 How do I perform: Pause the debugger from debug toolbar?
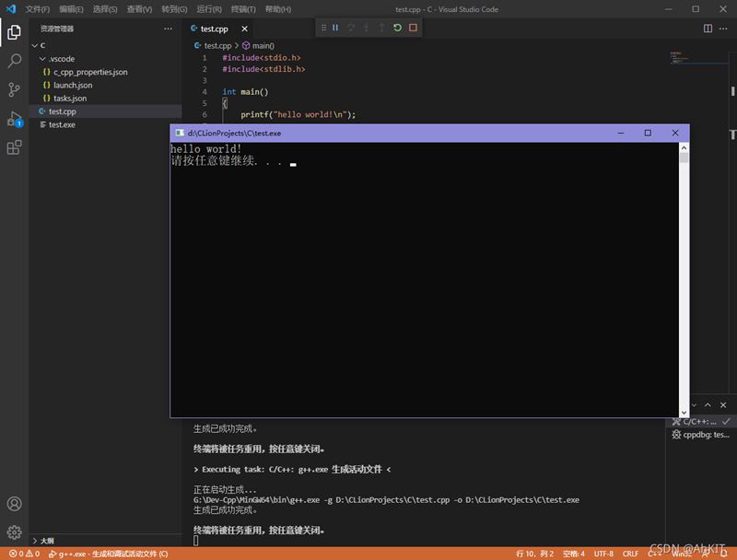335,28
